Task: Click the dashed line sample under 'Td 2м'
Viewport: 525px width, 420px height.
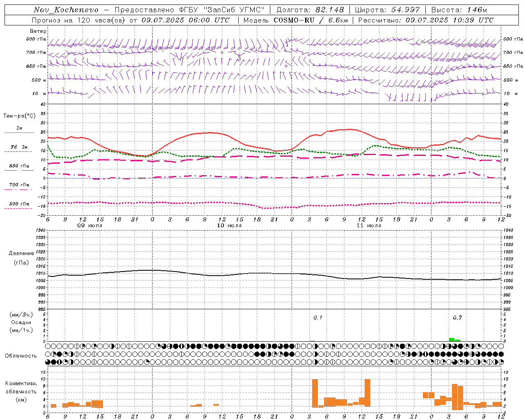Action: pyautogui.click(x=18, y=152)
